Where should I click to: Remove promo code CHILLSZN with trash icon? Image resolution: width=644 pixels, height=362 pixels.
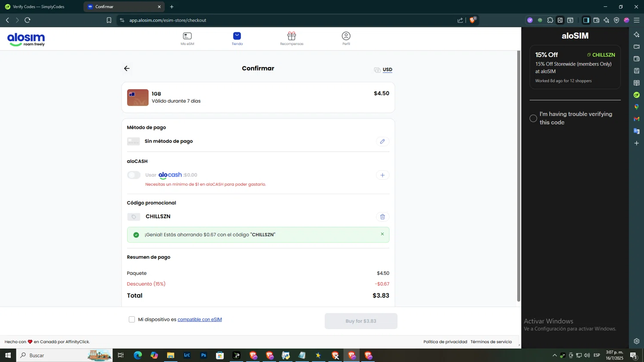click(383, 217)
